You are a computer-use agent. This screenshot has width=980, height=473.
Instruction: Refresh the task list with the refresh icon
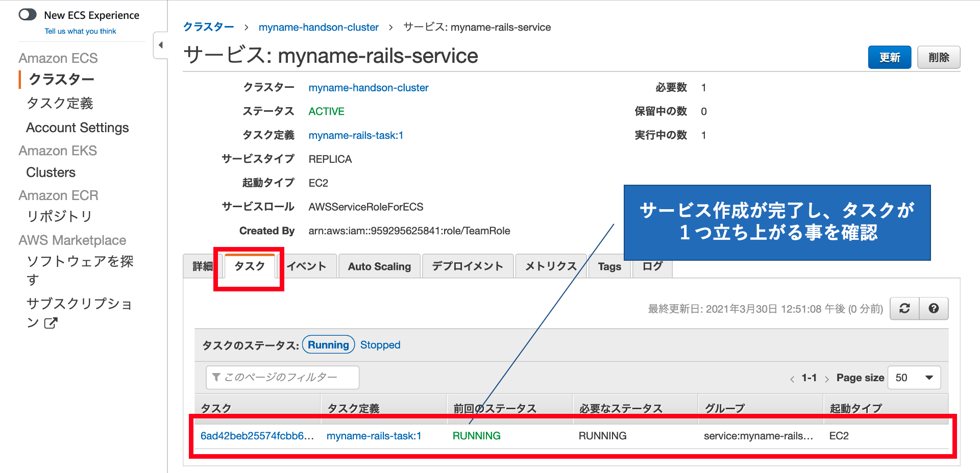pyautogui.click(x=904, y=309)
